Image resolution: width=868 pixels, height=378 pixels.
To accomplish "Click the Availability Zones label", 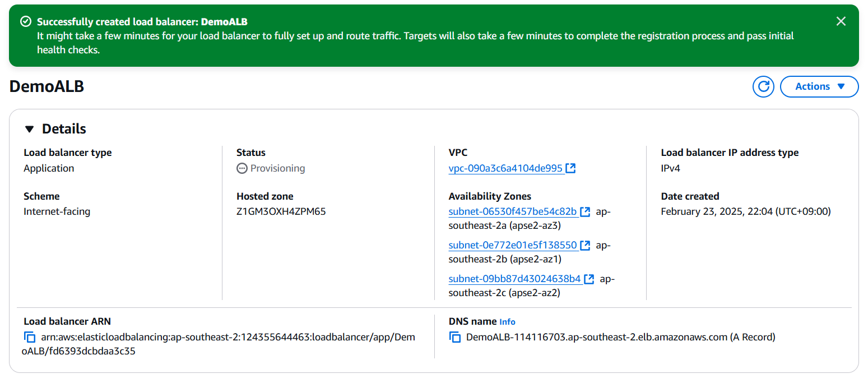I will [x=490, y=196].
